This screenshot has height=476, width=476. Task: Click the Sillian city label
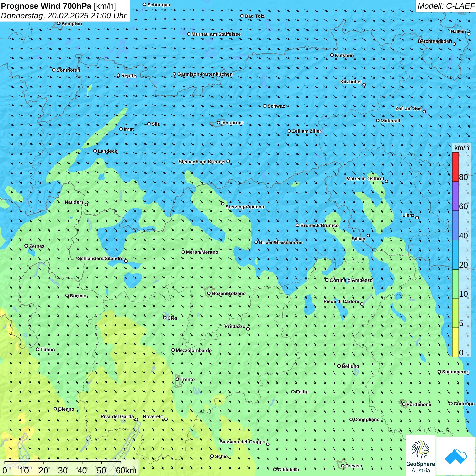[x=358, y=239]
